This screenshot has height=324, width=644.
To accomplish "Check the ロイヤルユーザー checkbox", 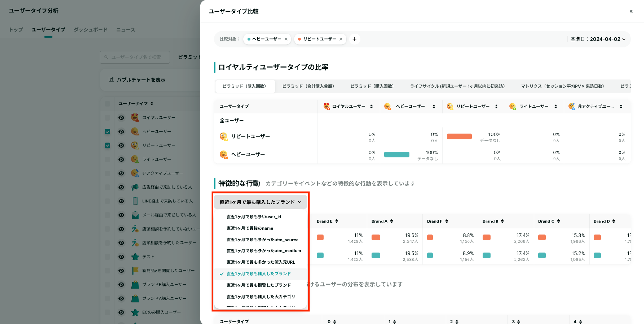I will pyautogui.click(x=108, y=118).
